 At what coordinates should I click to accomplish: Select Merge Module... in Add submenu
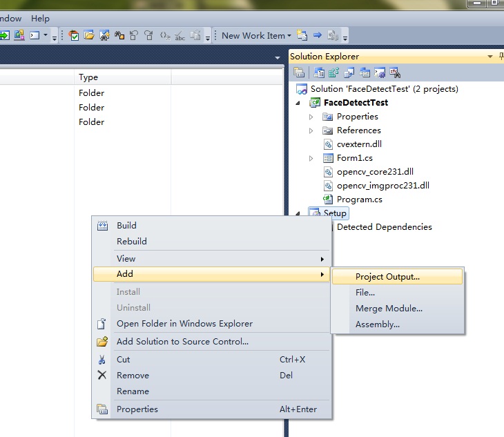[397, 309]
